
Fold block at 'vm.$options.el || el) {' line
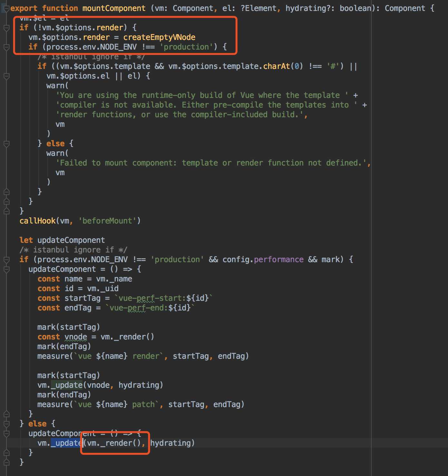pos(6,76)
